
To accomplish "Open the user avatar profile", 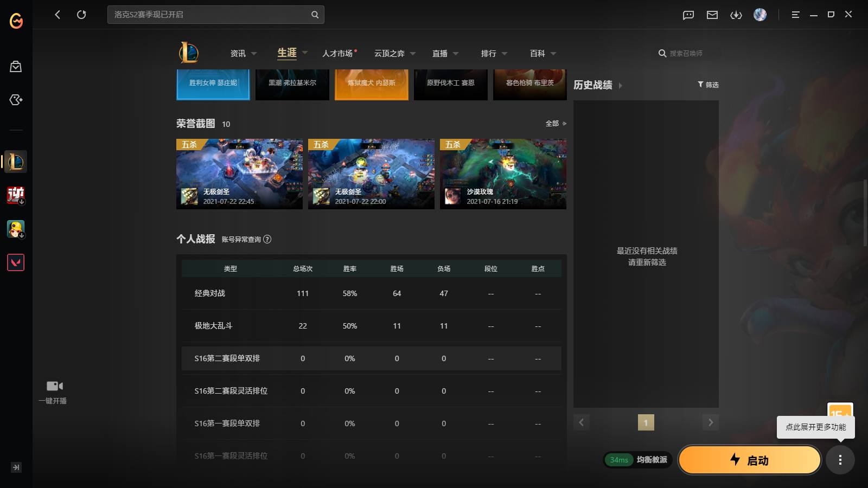I will 760,15.
